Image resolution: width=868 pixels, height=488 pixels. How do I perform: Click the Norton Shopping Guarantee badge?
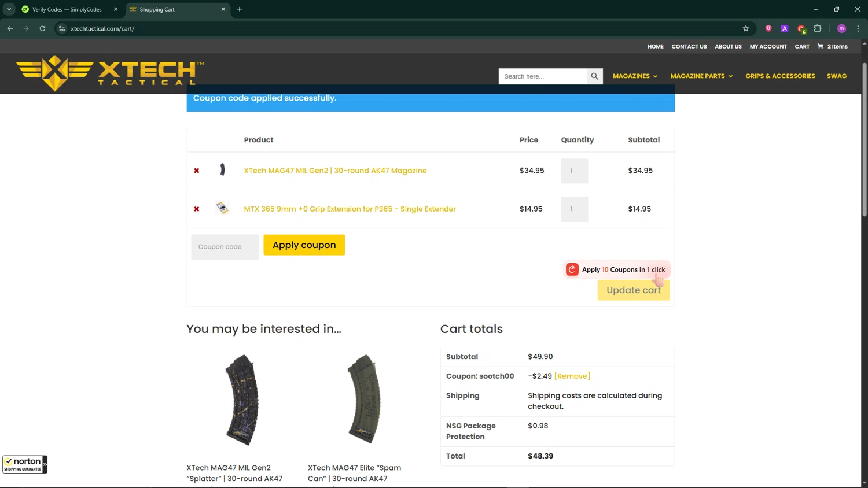(x=25, y=464)
